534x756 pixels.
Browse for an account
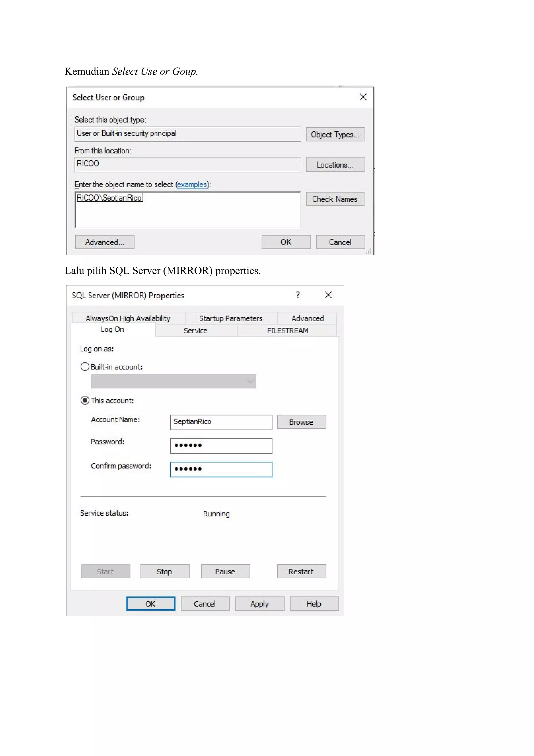[301, 422]
